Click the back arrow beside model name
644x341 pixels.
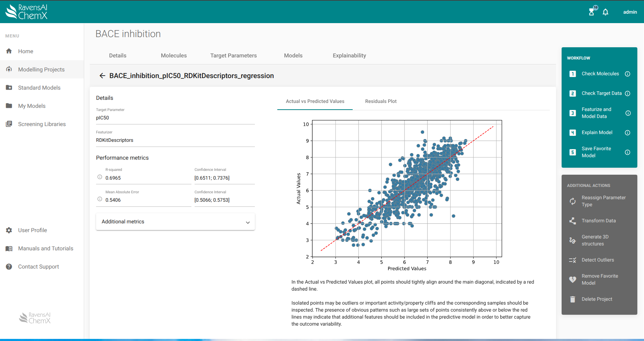click(x=102, y=76)
